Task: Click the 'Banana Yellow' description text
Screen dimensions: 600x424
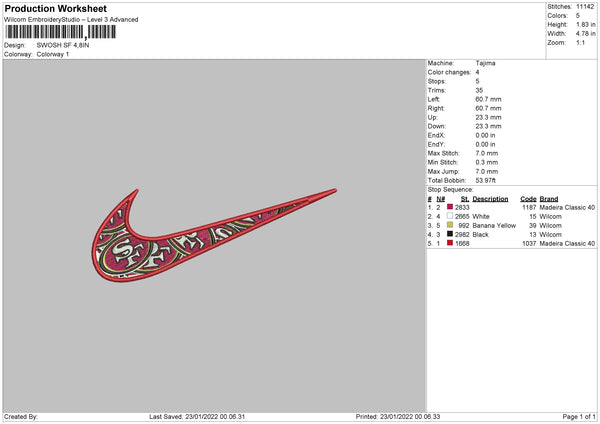Action: [494, 225]
